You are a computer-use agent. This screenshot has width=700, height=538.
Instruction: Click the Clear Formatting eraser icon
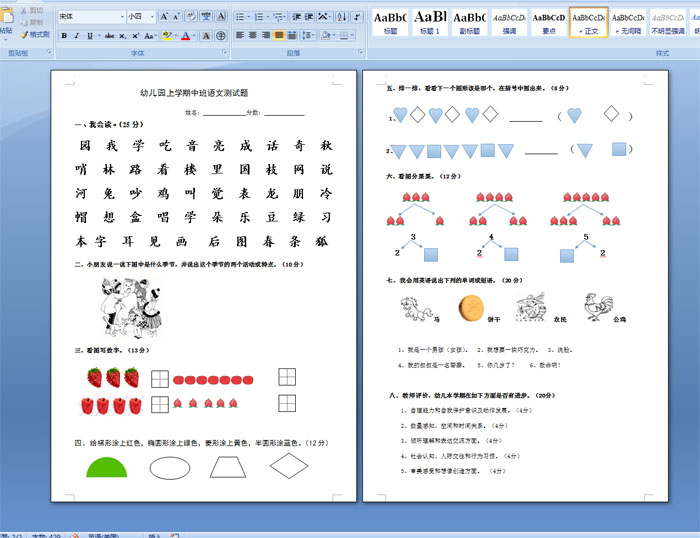pyautogui.click(x=191, y=17)
